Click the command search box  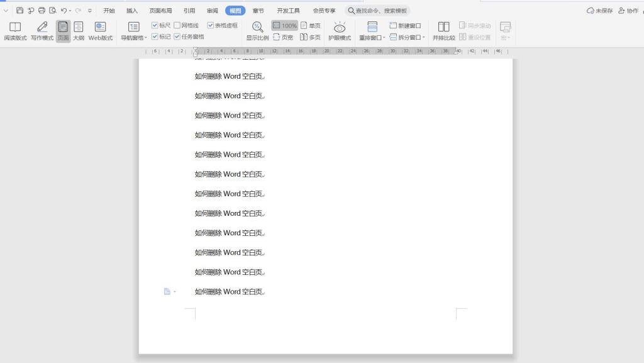(x=377, y=11)
